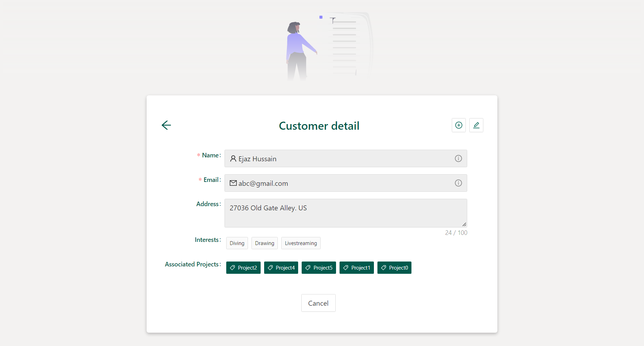
Task: Click the Project5 tag label
Action: coord(323,268)
